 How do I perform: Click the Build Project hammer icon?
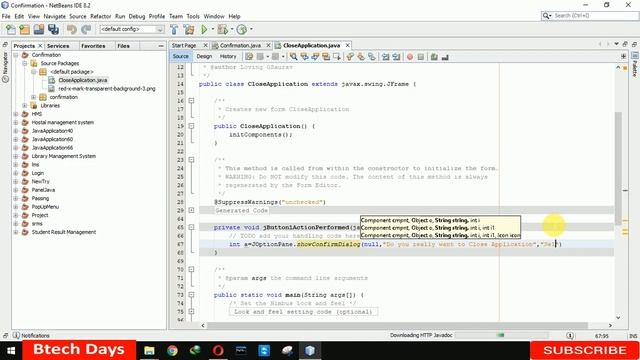pyautogui.click(x=174, y=29)
